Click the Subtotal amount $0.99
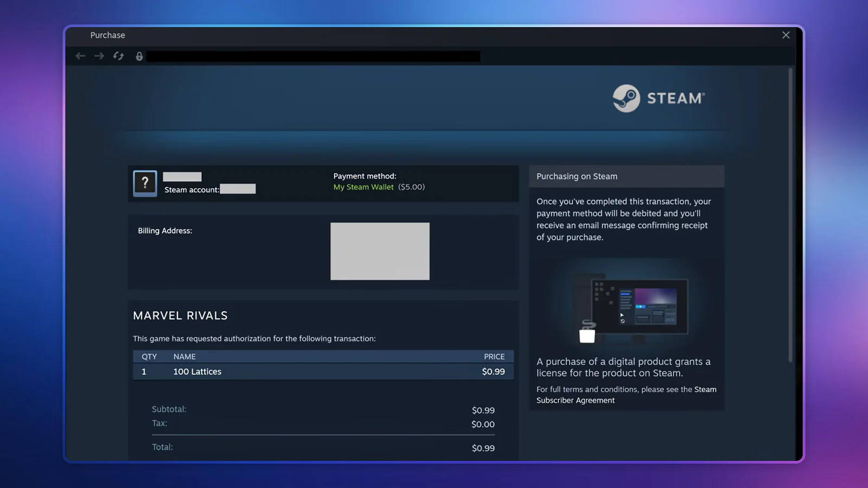The height and width of the screenshot is (488, 868). tap(483, 410)
